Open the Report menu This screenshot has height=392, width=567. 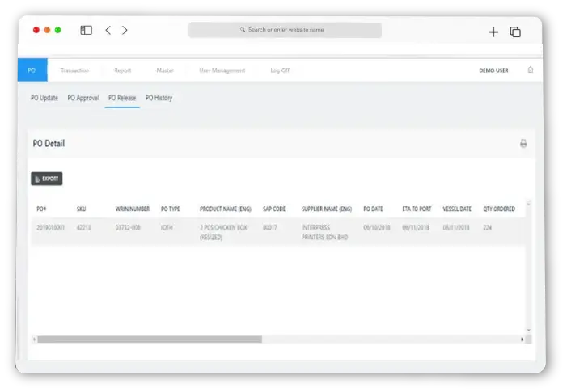pyautogui.click(x=123, y=70)
